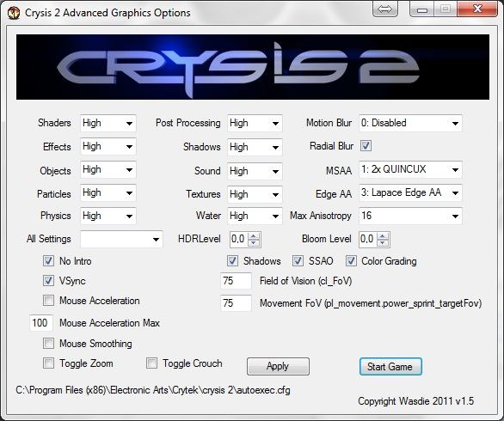This screenshot has width=504, height=421.
Task: Open the Objects quality dropdown
Action: click(108, 170)
